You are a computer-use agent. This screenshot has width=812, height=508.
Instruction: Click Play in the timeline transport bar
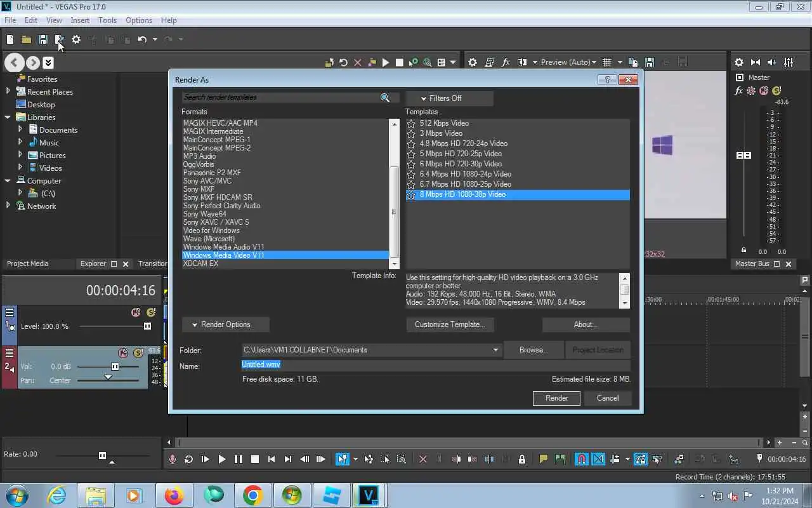(221, 459)
